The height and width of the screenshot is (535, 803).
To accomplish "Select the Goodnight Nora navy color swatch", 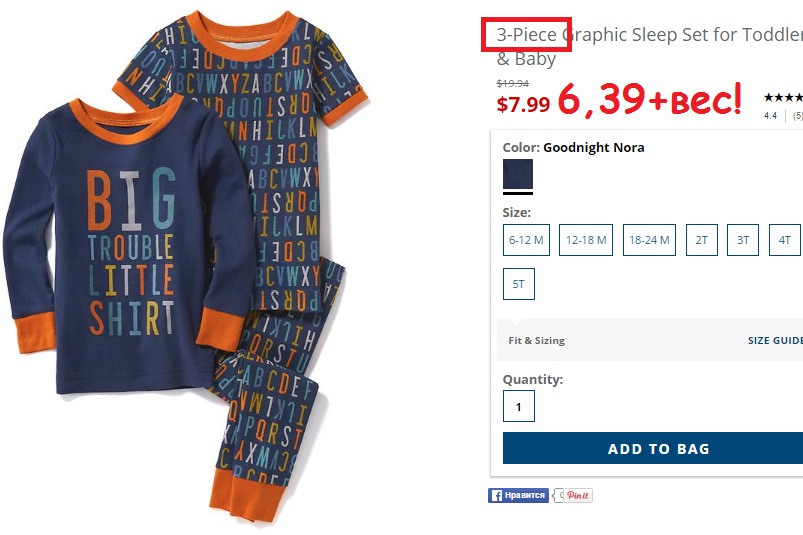I will 518,174.
